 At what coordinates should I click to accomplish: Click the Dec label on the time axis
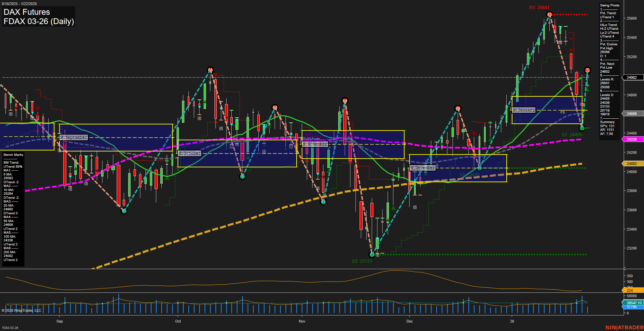pos(410,321)
